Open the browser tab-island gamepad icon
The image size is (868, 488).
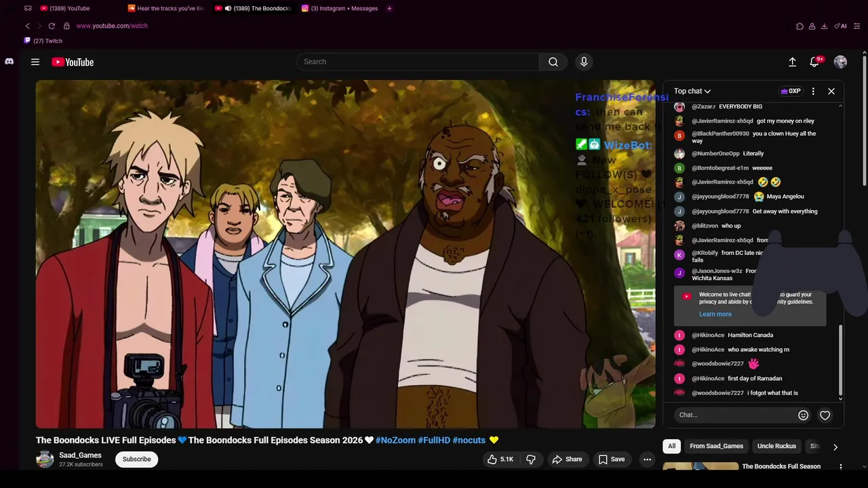click(28, 8)
